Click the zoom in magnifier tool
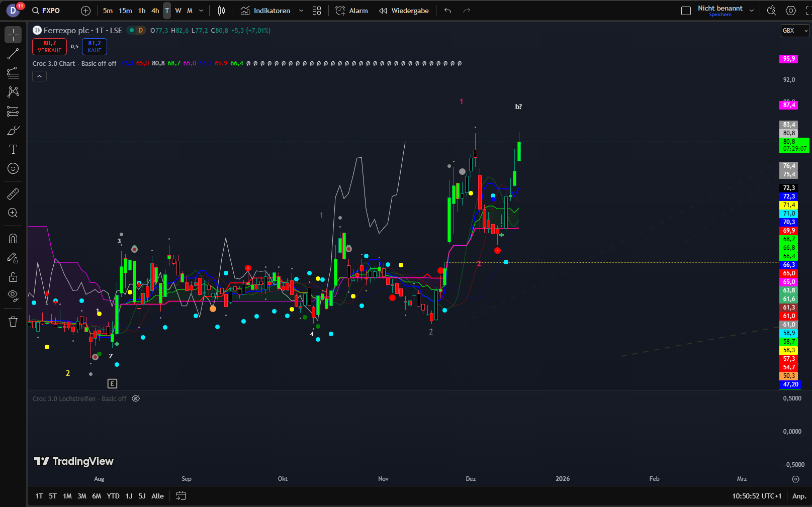The height and width of the screenshot is (507, 812). pyautogui.click(x=13, y=213)
